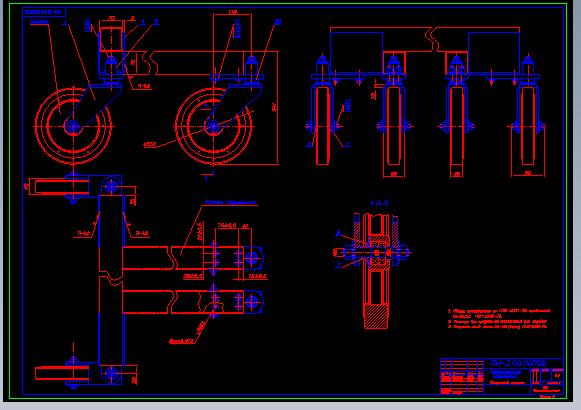Click the upper drawbar end eye in the plan view
This screenshot has height=410, width=581.
(252, 258)
